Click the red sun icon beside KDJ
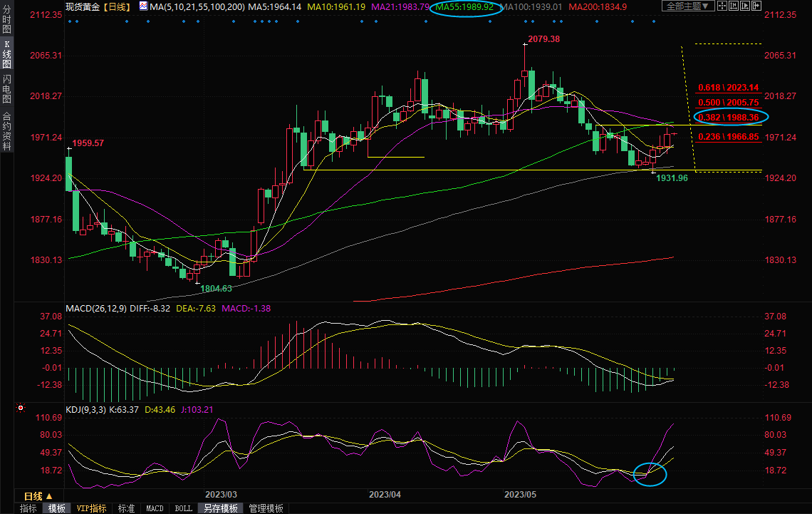 tap(21, 409)
